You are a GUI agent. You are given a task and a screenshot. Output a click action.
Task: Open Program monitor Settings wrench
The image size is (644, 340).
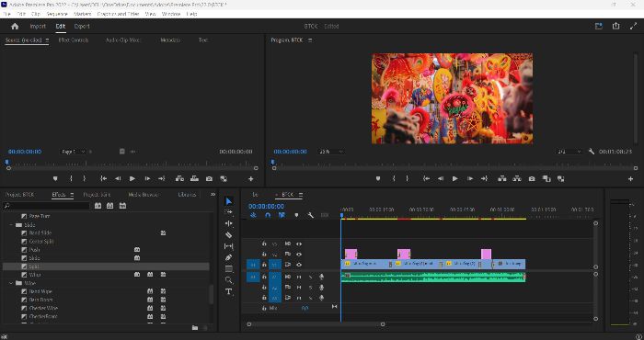[591, 152]
